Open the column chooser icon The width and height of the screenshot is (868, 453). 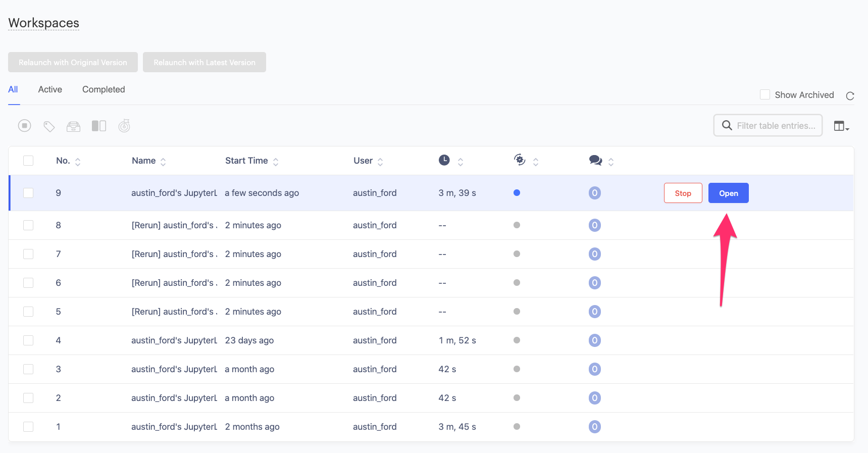click(x=841, y=126)
